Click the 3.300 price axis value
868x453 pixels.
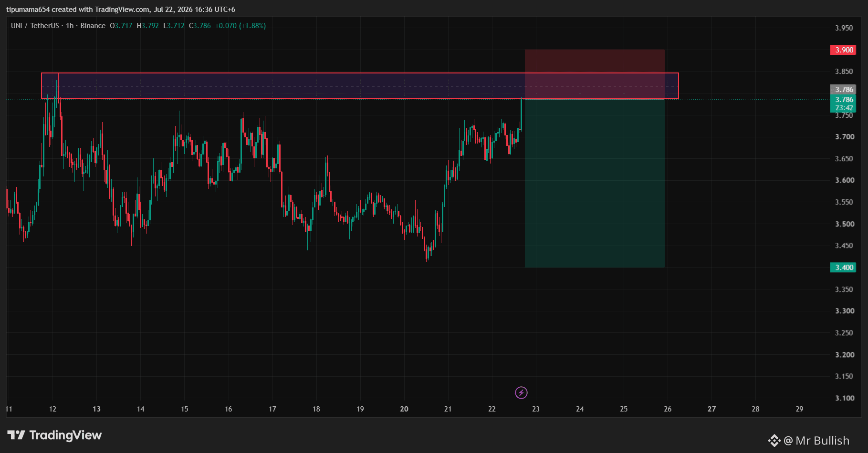pos(844,311)
